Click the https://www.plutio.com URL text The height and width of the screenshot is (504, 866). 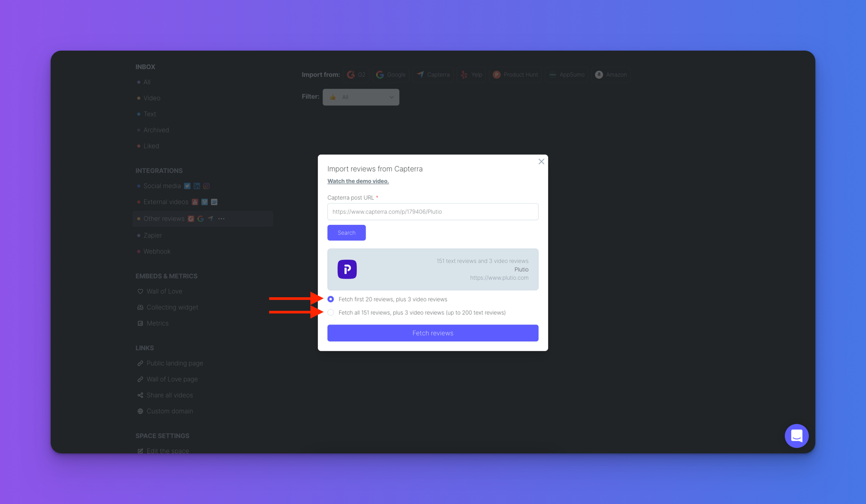pyautogui.click(x=499, y=278)
